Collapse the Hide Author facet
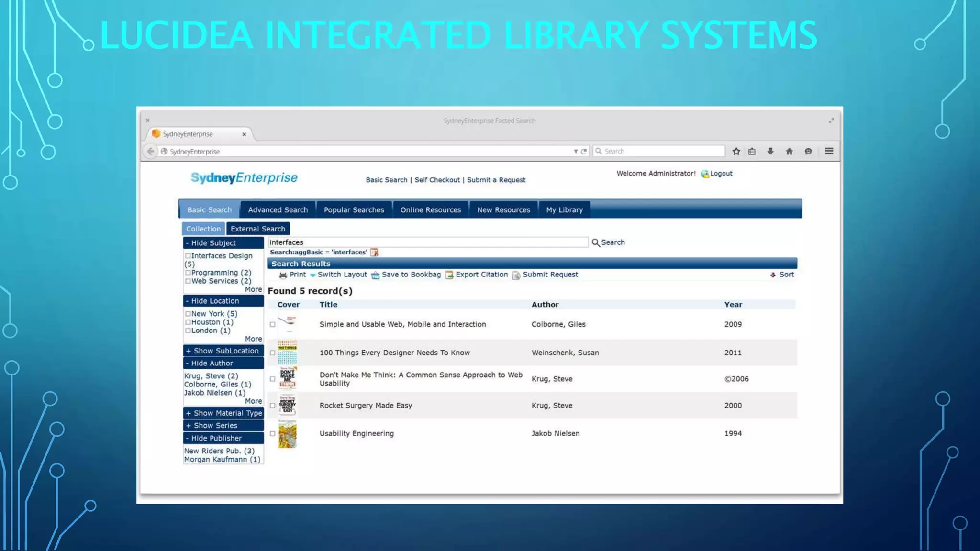This screenshot has height=551, width=980. point(223,364)
